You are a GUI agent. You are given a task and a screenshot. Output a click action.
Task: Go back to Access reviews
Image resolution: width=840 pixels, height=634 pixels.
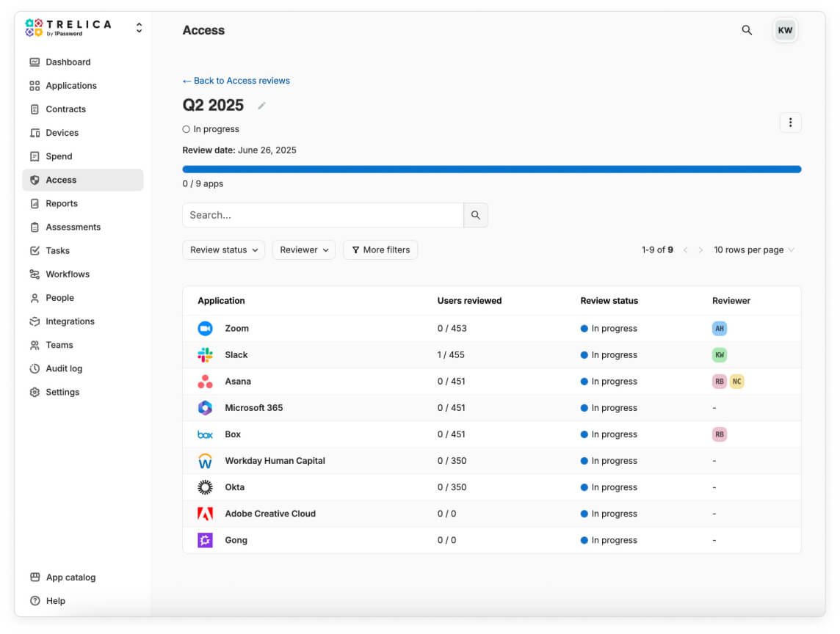pyautogui.click(x=236, y=81)
